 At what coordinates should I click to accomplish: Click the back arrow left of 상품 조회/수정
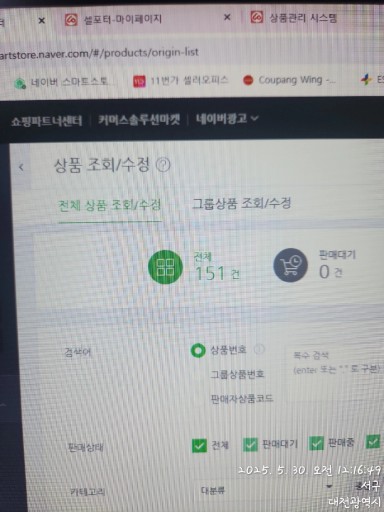pyautogui.click(x=21, y=167)
